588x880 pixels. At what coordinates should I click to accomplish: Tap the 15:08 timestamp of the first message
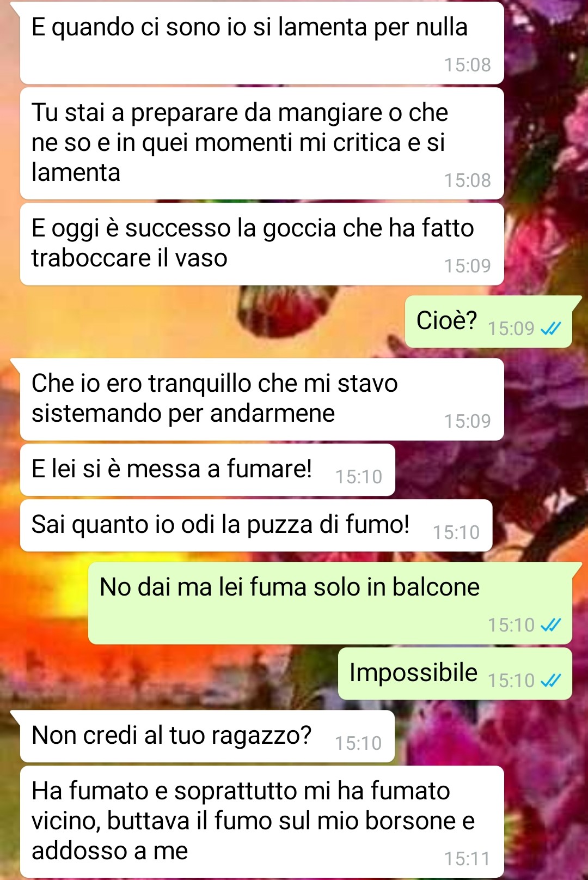tap(467, 65)
